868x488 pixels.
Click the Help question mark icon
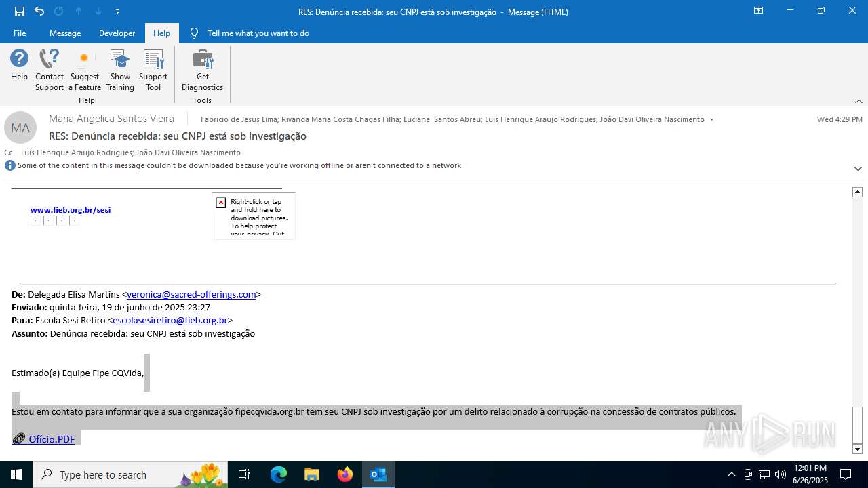19,66
